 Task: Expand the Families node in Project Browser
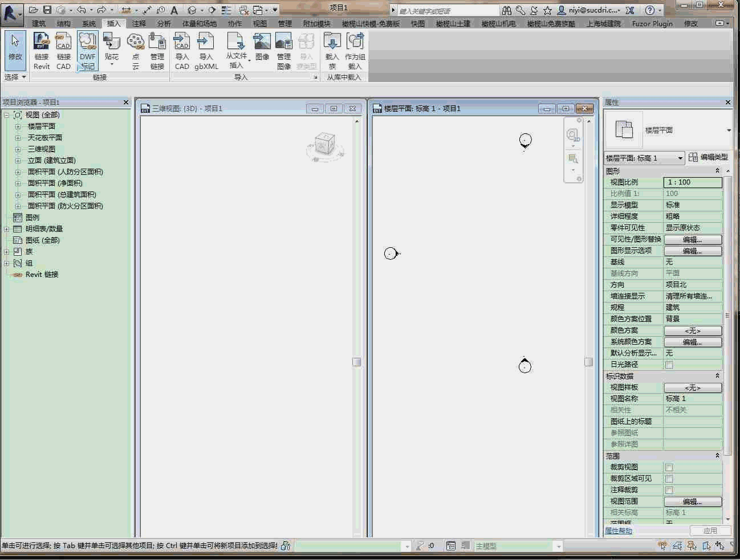pos(6,252)
